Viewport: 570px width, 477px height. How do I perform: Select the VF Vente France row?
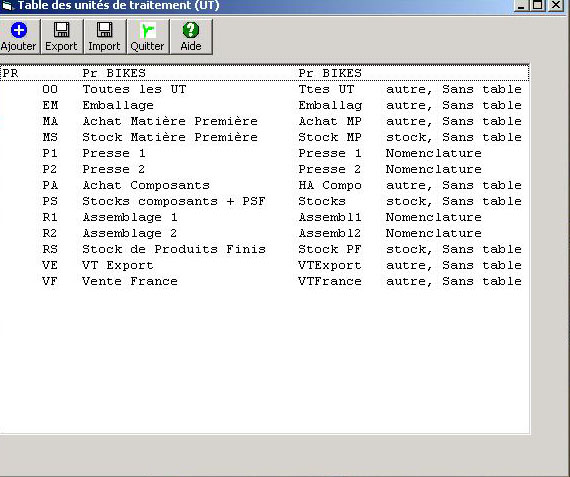click(264, 281)
